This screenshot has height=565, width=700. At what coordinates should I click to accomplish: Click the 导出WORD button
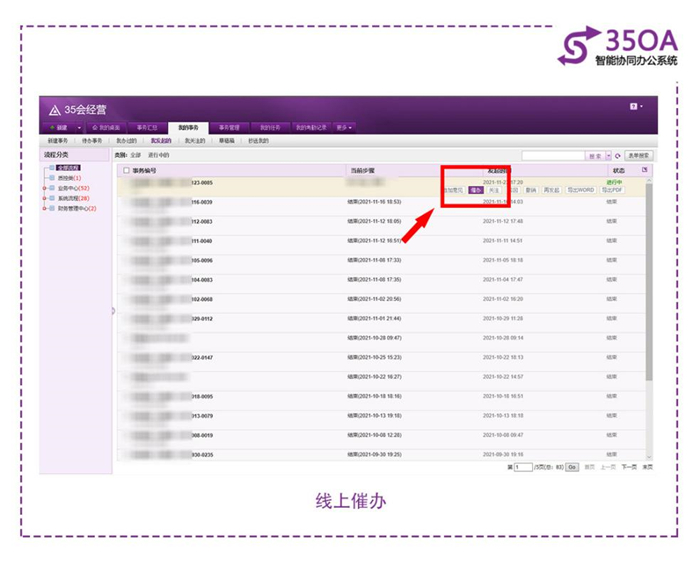581,191
